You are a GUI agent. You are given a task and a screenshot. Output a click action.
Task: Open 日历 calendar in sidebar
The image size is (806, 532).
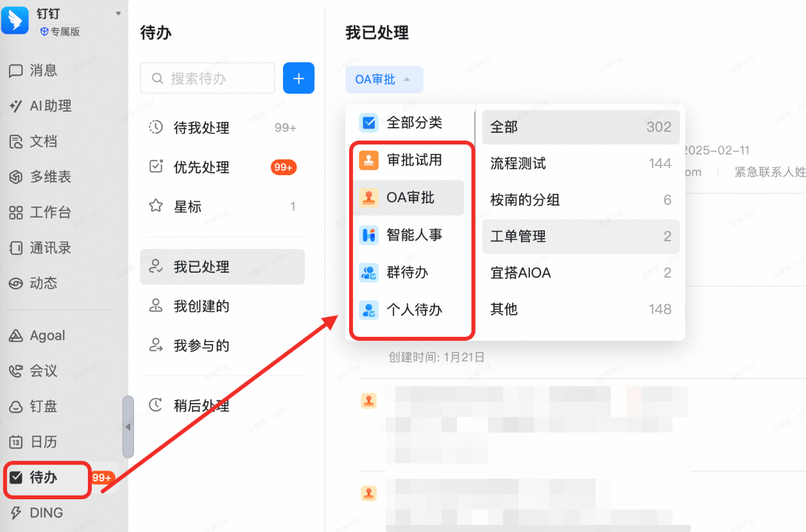[33, 442]
